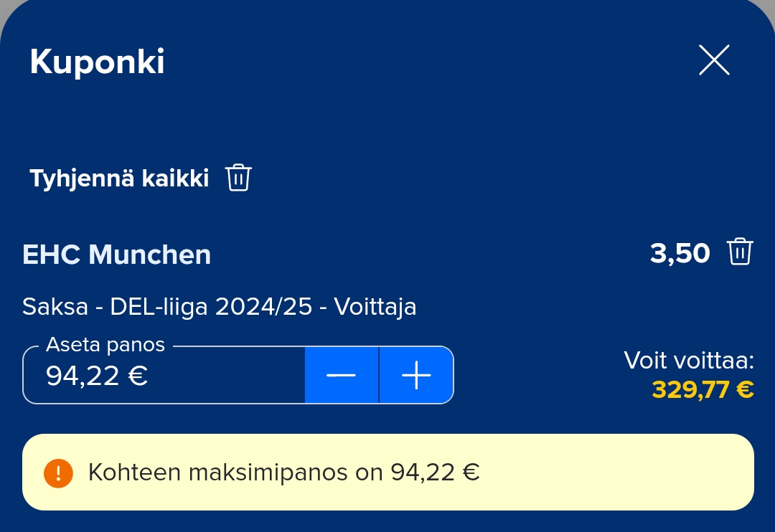775x532 pixels.
Task: Close the Kuponki betting slip
Action: point(714,60)
